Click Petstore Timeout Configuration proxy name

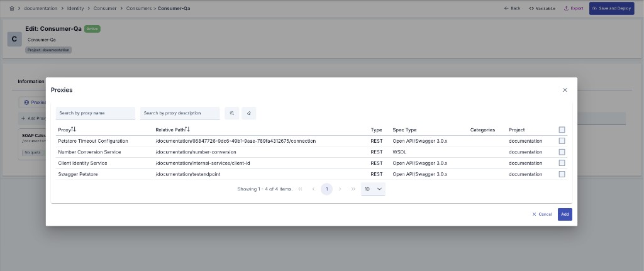(x=93, y=141)
